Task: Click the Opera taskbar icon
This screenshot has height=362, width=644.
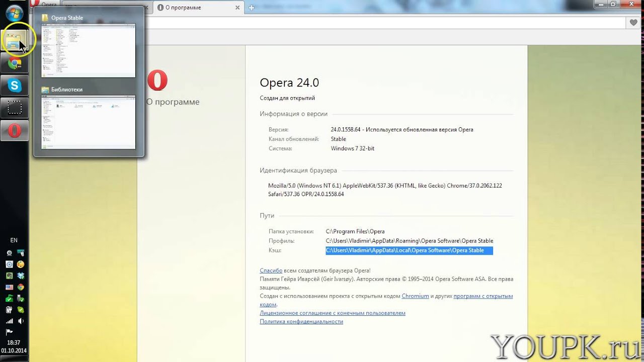Action: (14, 130)
